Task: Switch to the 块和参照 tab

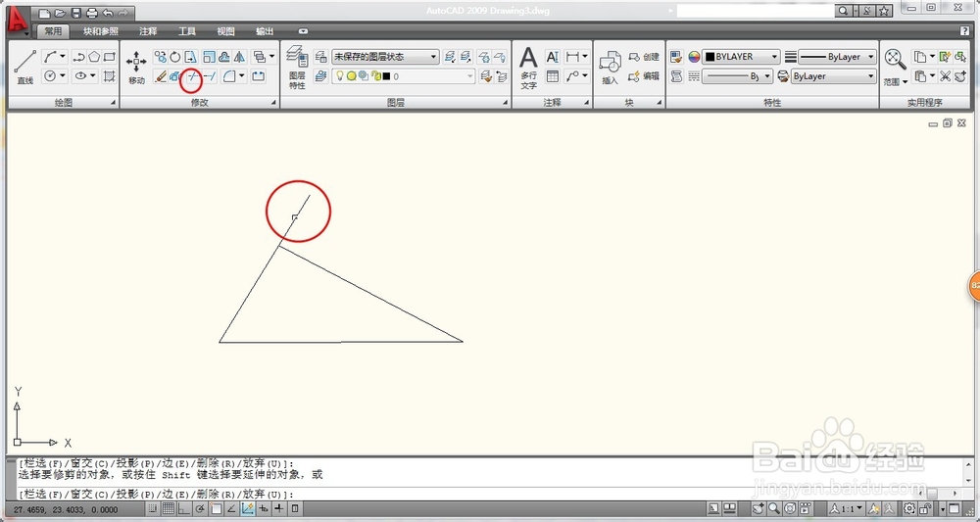Action: click(x=101, y=31)
